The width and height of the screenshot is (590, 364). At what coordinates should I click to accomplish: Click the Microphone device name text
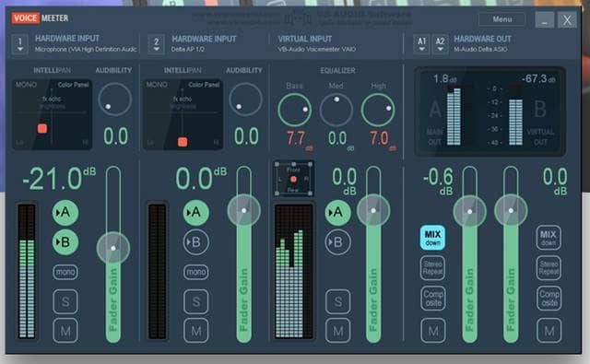(x=86, y=49)
